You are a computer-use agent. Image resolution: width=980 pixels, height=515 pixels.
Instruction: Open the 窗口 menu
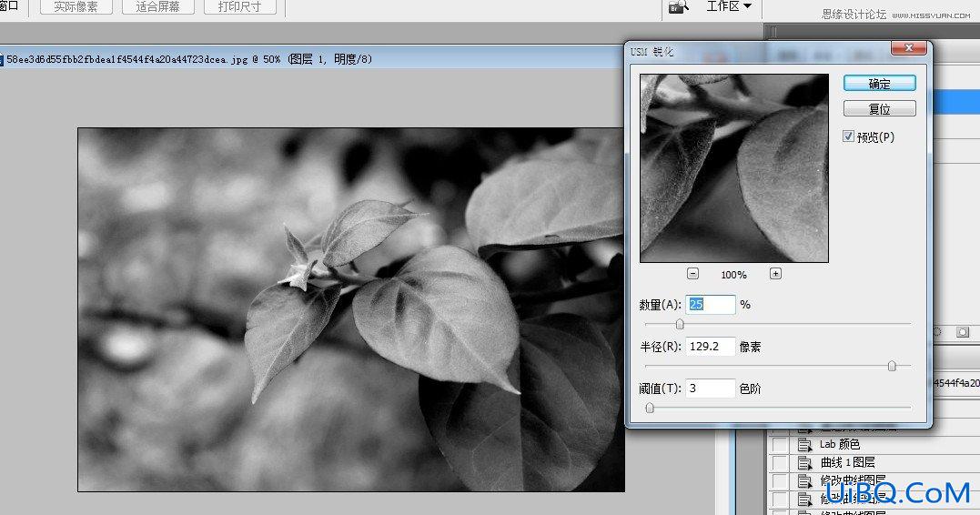tap(9, 6)
